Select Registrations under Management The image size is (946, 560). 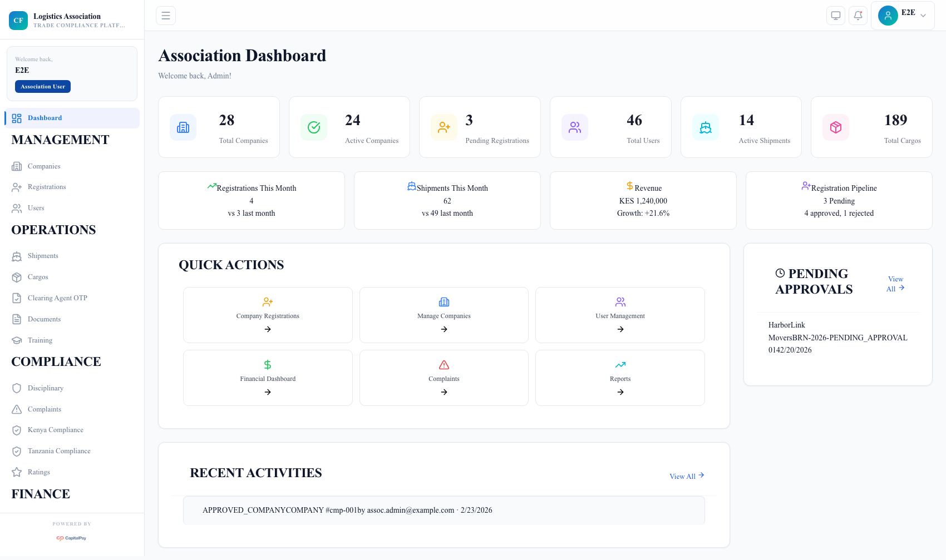(x=46, y=187)
